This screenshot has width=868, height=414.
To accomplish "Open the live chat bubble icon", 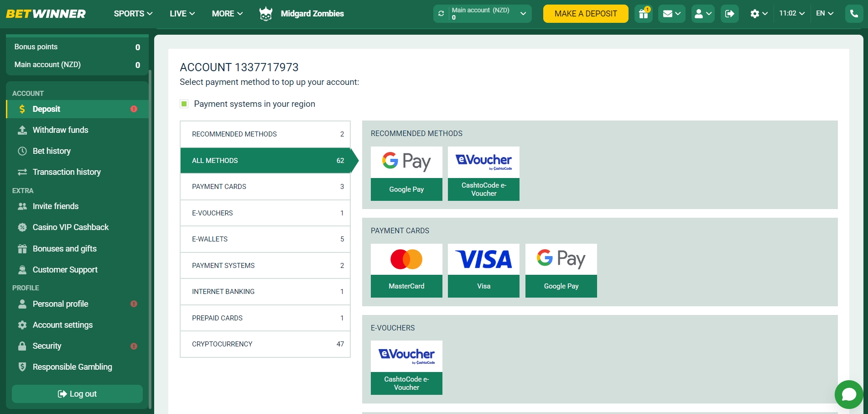I will [849, 394].
